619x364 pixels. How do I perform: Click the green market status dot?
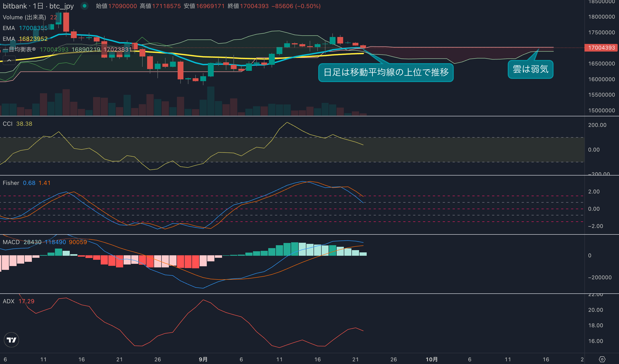coord(85,6)
